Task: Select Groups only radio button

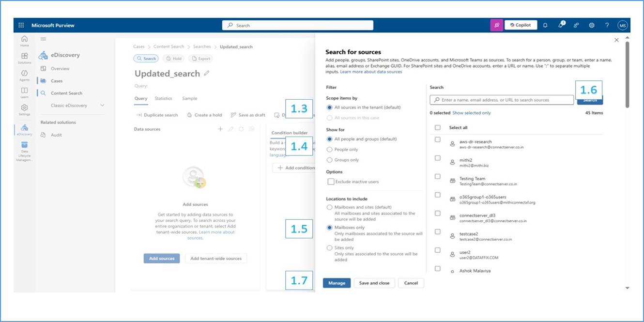Action: pyautogui.click(x=330, y=160)
